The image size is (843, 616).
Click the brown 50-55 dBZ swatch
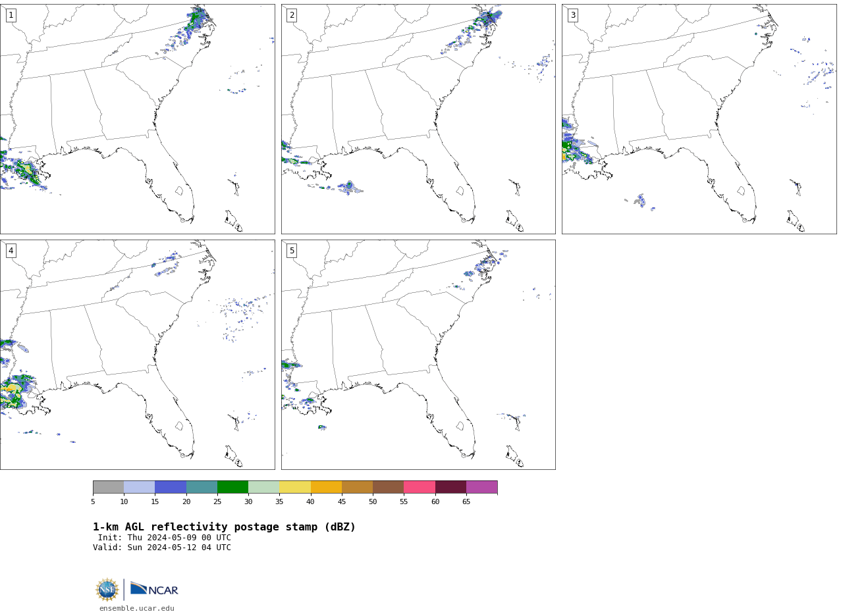[388, 487]
